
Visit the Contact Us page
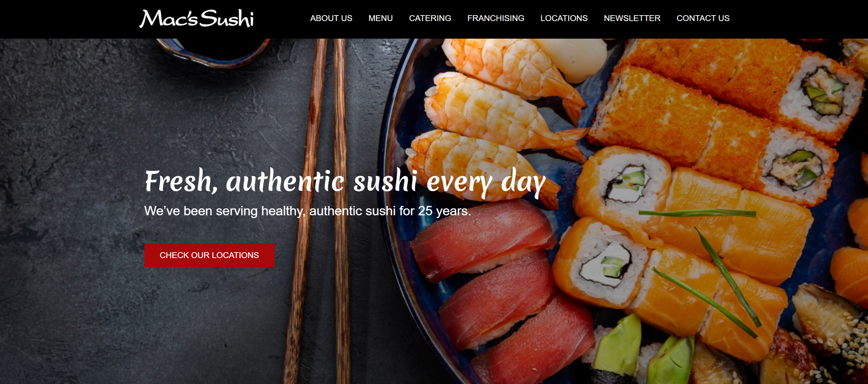[703, 18]
